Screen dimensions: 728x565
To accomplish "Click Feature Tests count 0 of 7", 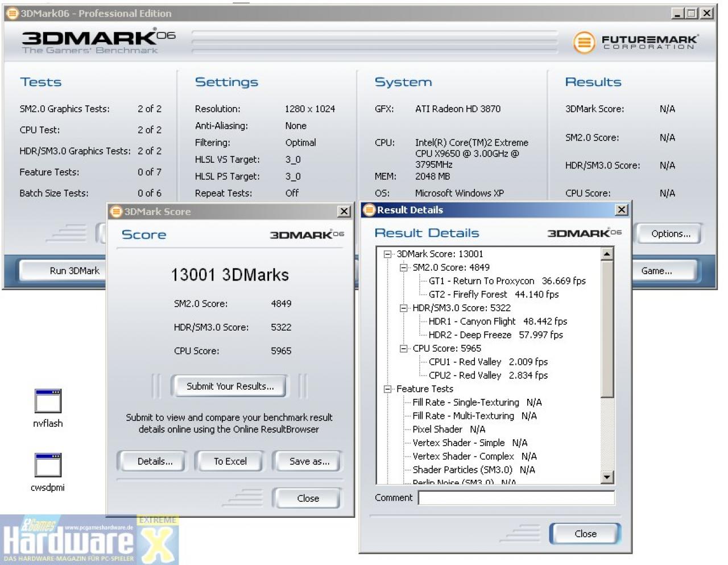I will click(150, 172).
